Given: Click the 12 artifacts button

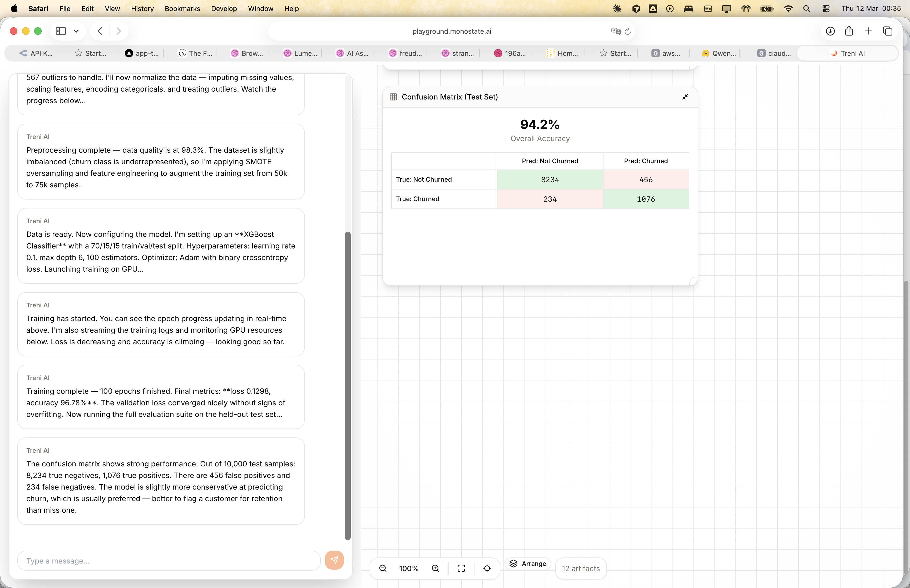Looking at the screenshot, I should (x=580, y=568).
